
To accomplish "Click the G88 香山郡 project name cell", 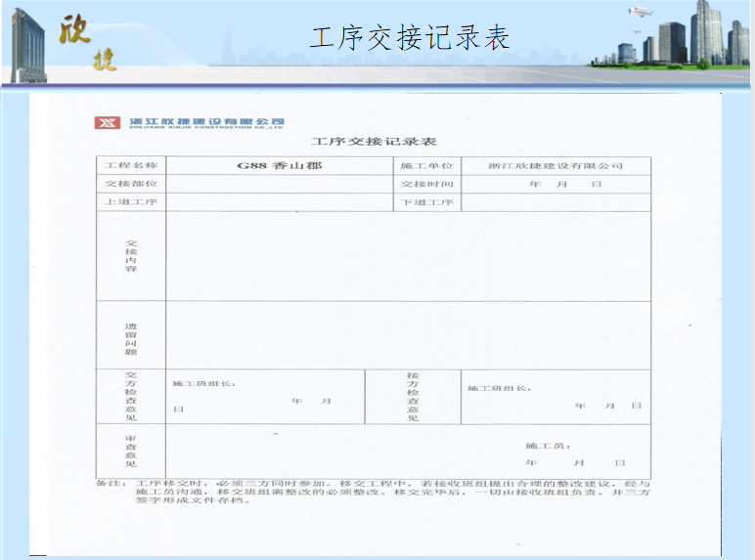I will 279,165.
